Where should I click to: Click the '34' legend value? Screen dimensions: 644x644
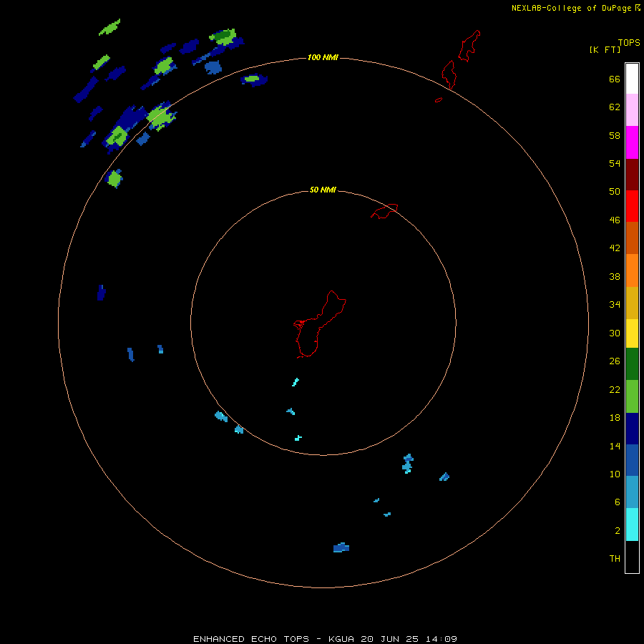615,304
